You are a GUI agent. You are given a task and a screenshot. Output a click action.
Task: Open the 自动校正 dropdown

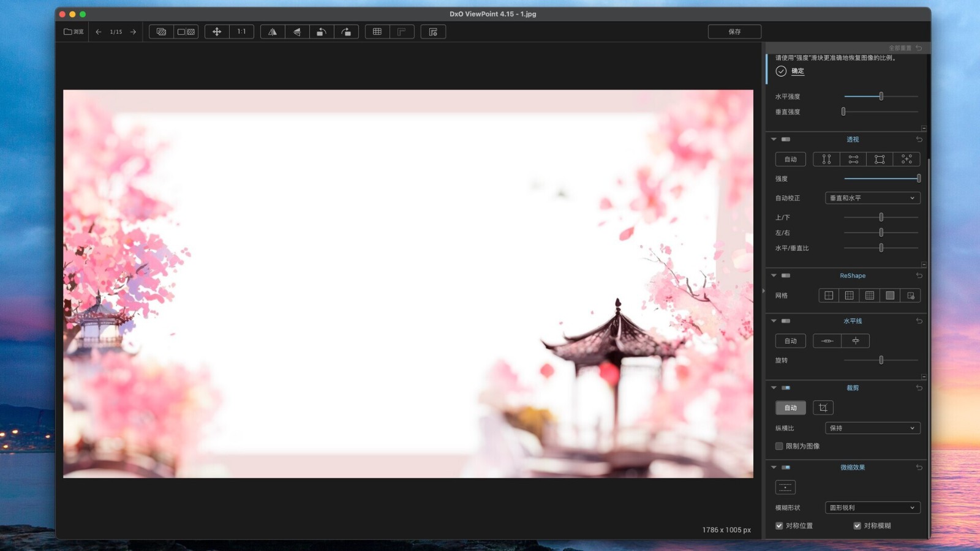click(873, 198)
